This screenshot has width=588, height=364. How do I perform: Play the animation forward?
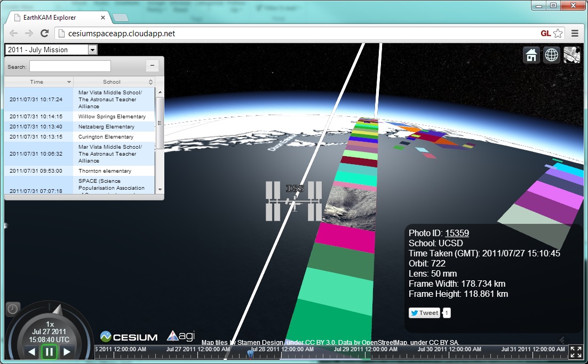point(67,352)
